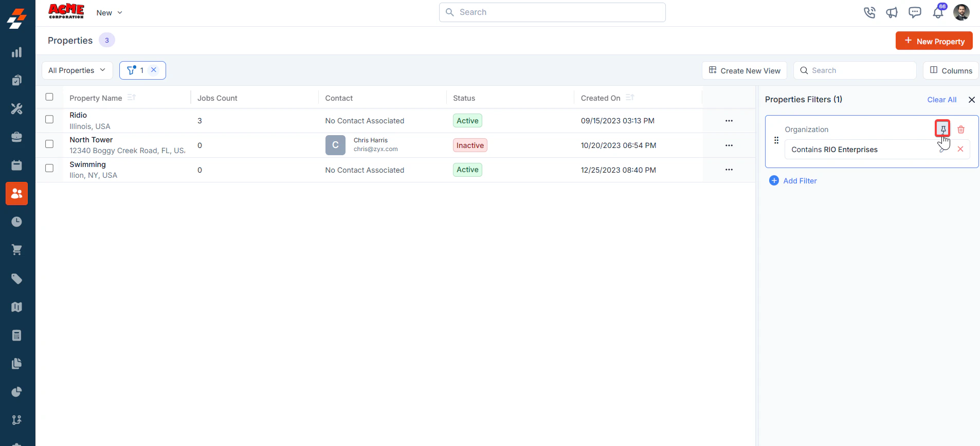Viewport: 980px width, 446px height.
Task: Pin the Organization filter
Action: [942, 129]
